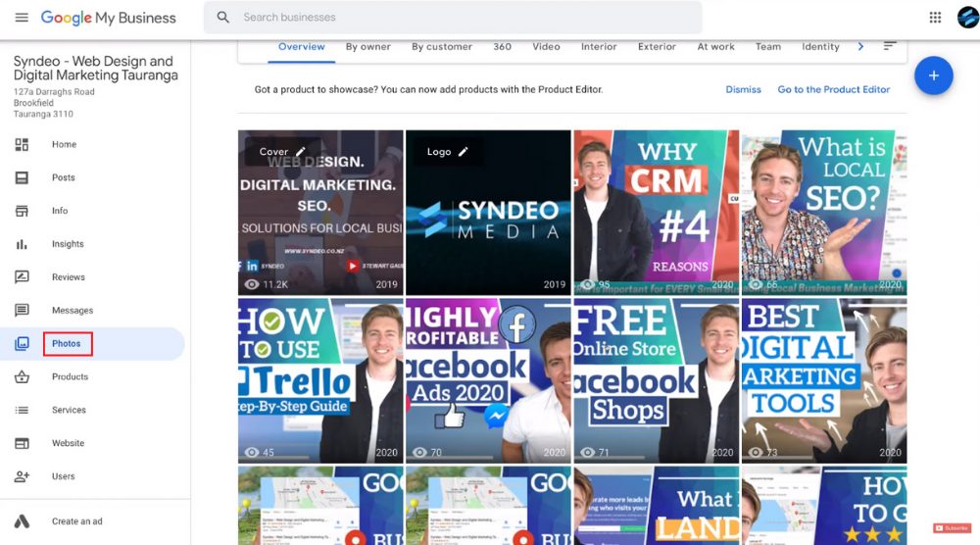Screen dimensions: 980x545
Task: Click eye icon on Facebook Shops thumbnail
Action: (587, 453)
